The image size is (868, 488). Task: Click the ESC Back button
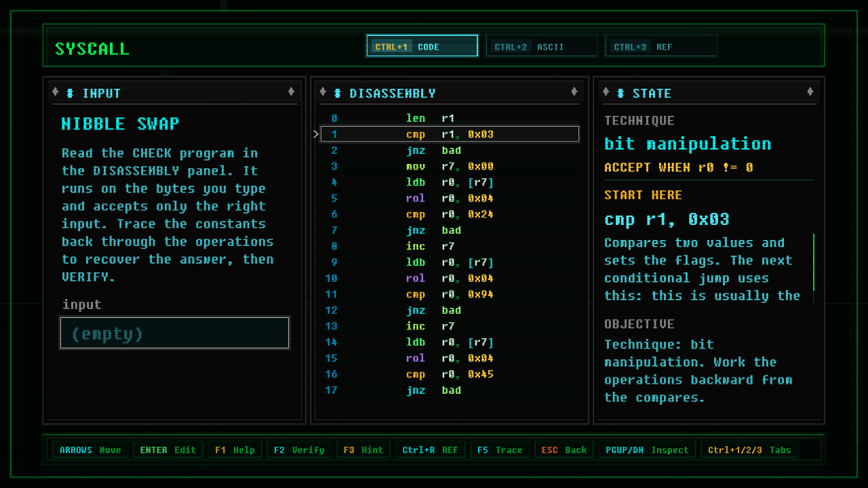(564, 449)
